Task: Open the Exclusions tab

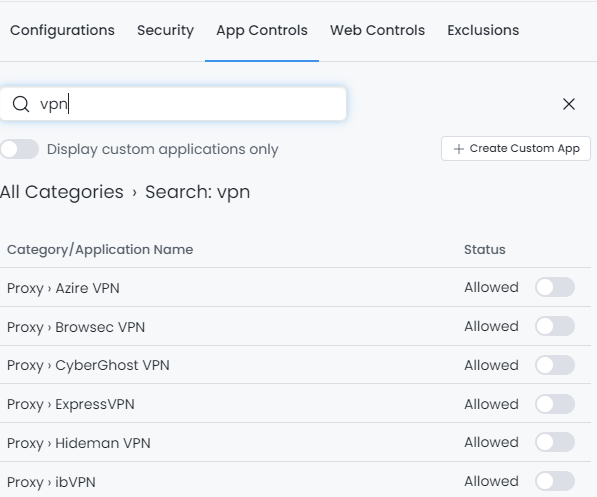Action: coord(483,30)
